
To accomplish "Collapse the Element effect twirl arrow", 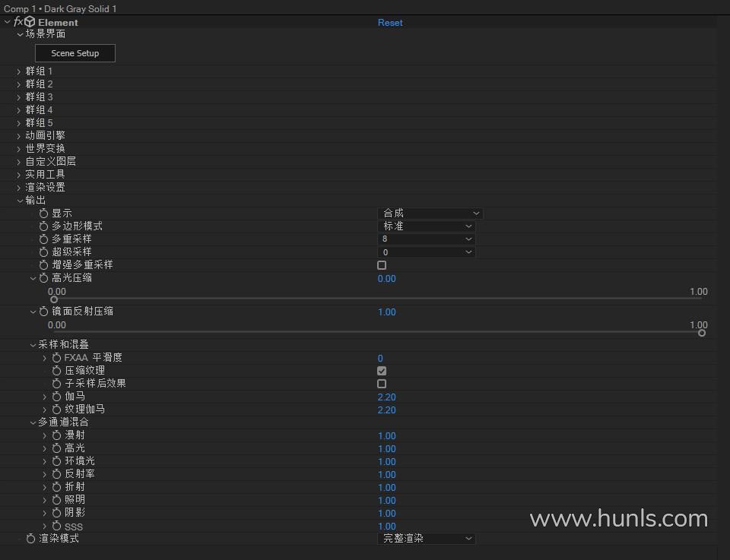I will [x=7, y=22].
